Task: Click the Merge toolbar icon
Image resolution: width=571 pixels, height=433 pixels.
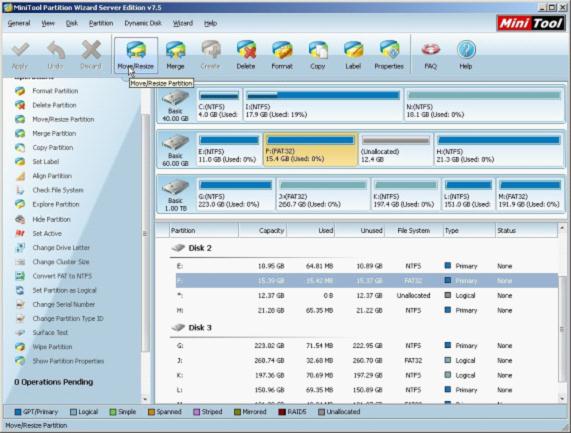Action: 175,55
